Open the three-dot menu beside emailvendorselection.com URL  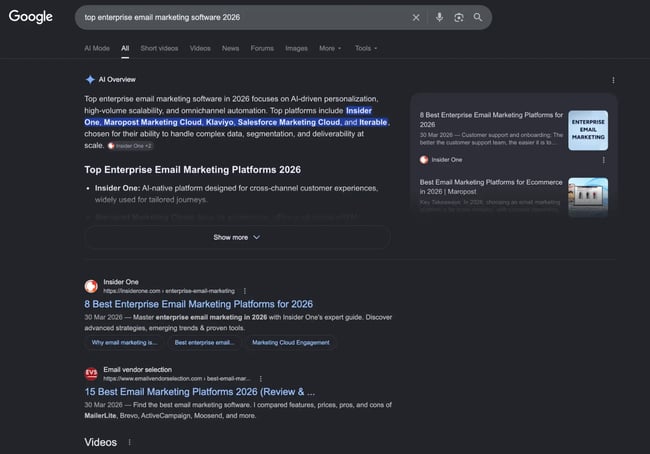coord(260,379)
